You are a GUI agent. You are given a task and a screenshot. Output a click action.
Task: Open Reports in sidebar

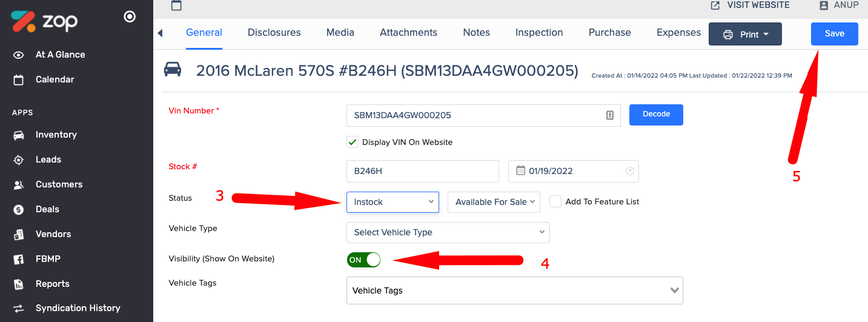[53, 284]
